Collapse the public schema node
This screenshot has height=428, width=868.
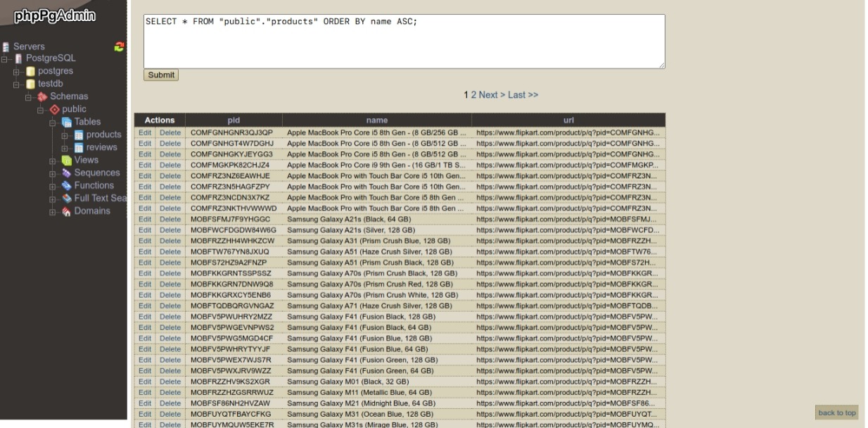coord(42,109)
